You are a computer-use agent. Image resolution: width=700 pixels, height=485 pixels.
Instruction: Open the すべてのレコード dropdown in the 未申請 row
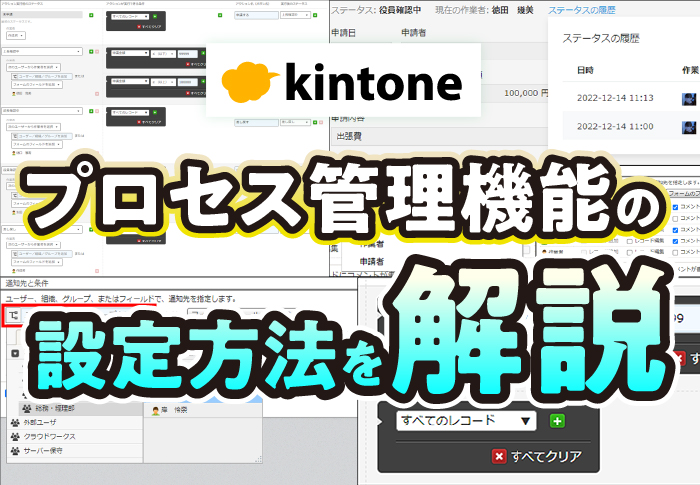pos(130,17)
